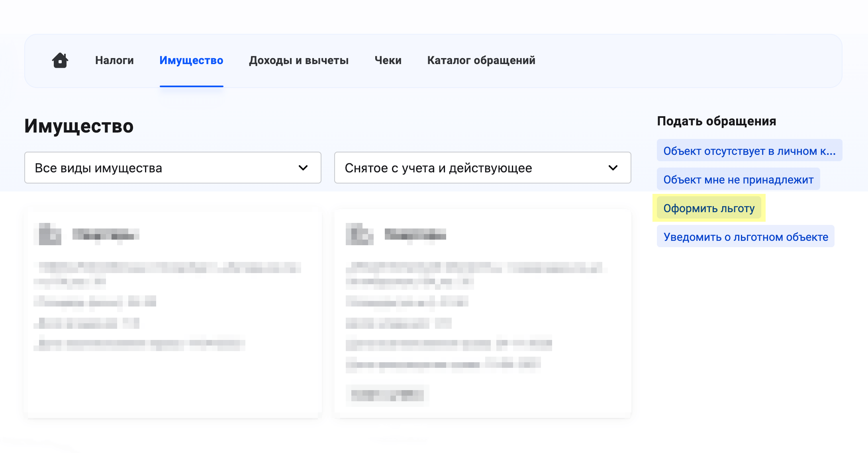The width and height of the screenshot is (868, 453).
Task: Click the first property card's icon
Action: pyautogui.click(x=48, y=234)
